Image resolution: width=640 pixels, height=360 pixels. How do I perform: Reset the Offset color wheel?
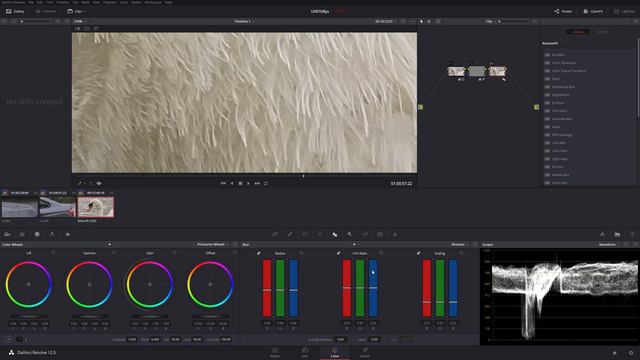235,253
